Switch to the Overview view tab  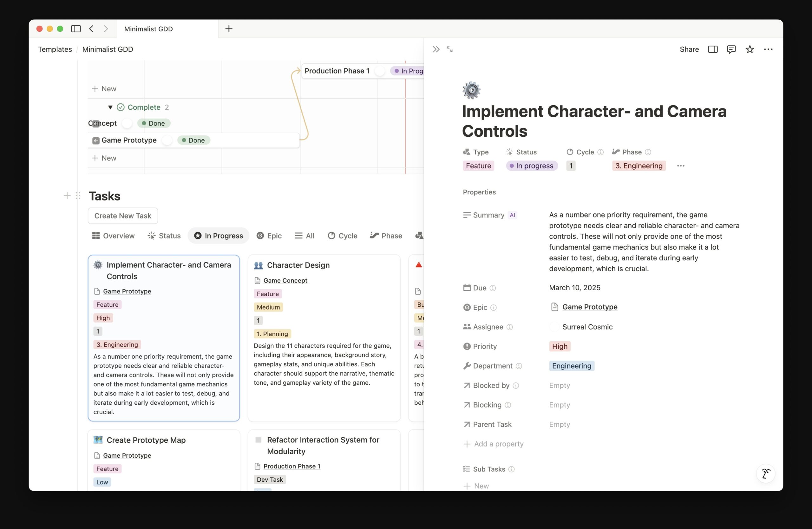pos(113,236)
